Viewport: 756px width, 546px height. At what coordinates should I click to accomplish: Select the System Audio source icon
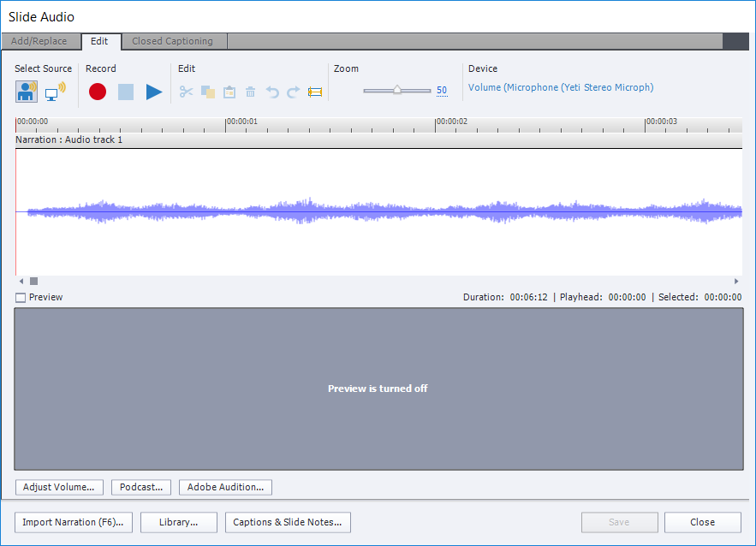click(55, 92)
